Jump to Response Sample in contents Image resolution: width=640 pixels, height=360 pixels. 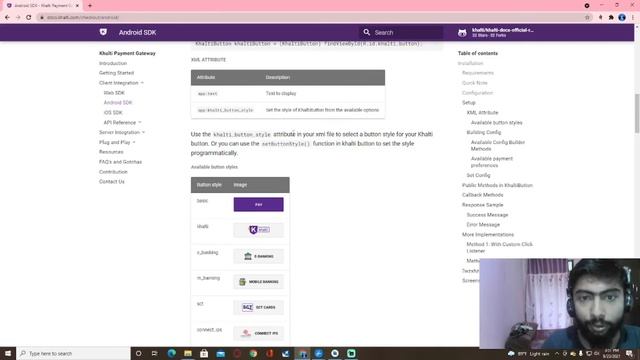click(482, 205)
